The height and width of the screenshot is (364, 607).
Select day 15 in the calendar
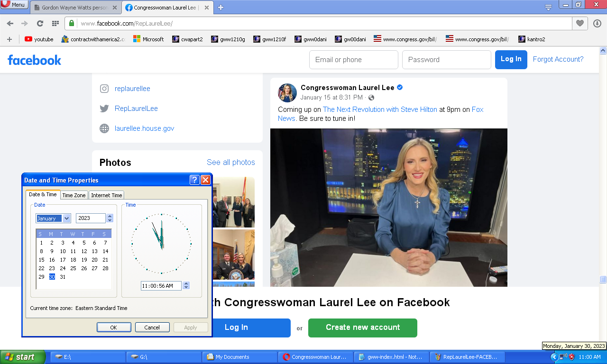click(42, 260)
